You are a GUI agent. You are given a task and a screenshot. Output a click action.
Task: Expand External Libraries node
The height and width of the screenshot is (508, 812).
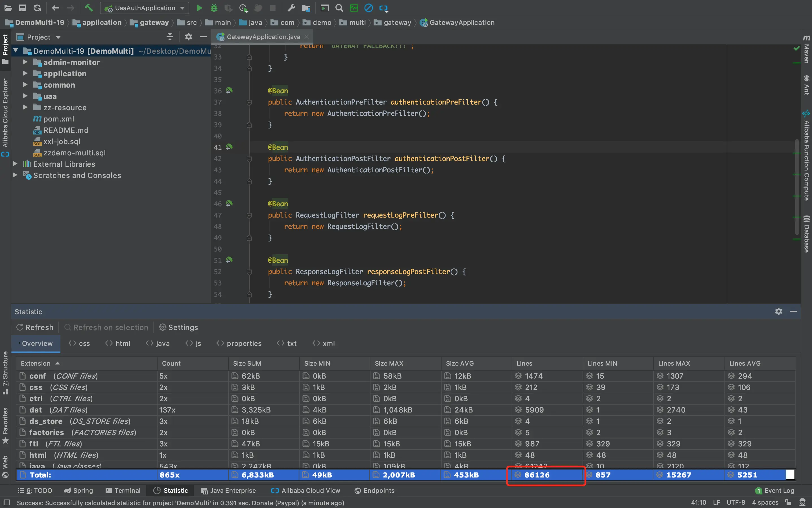coord(15,164)
